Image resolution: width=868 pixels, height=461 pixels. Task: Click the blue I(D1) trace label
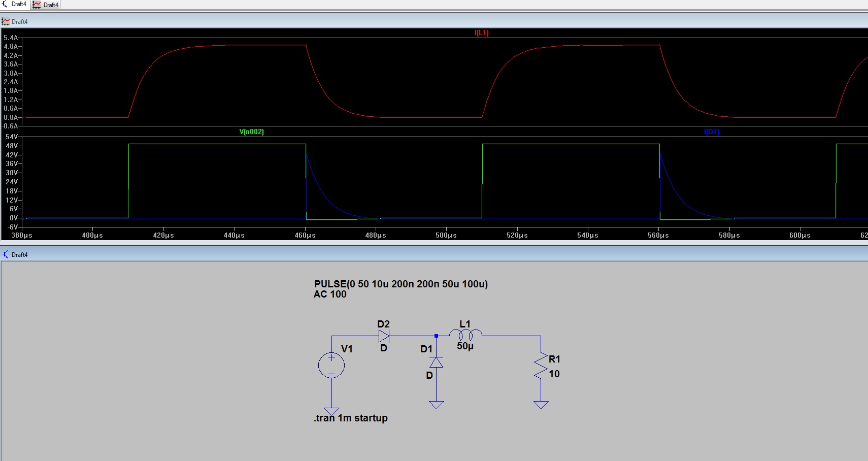(711, 132)
